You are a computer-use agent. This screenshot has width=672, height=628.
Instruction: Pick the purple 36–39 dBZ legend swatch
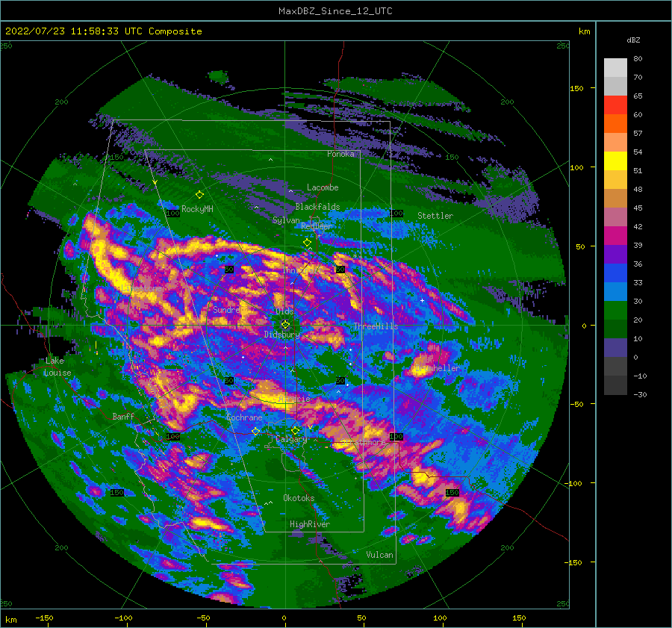pyautogui.click(x=615, y=255)
